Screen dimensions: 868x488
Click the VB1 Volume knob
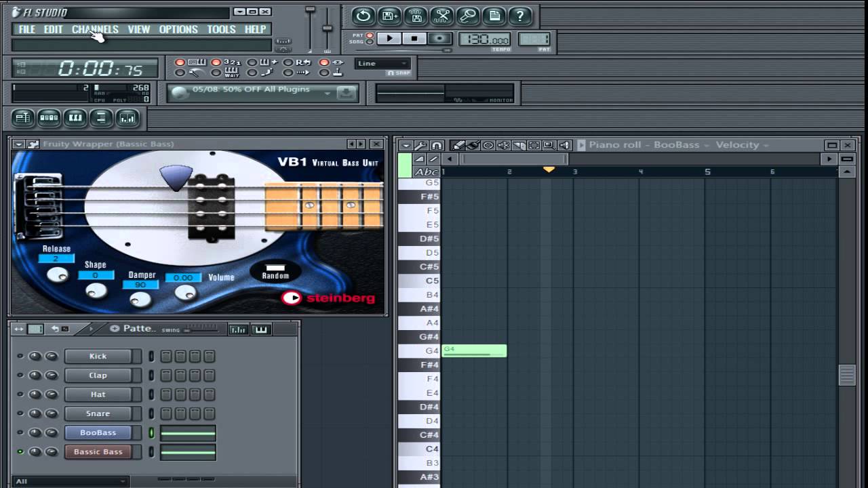tap(185, 292)
